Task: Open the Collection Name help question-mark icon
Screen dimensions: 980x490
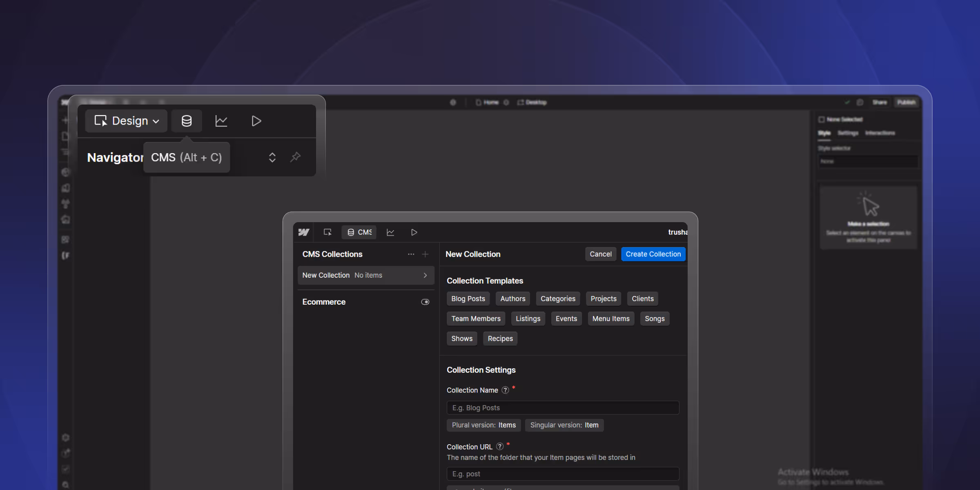Action: (505, 390)
